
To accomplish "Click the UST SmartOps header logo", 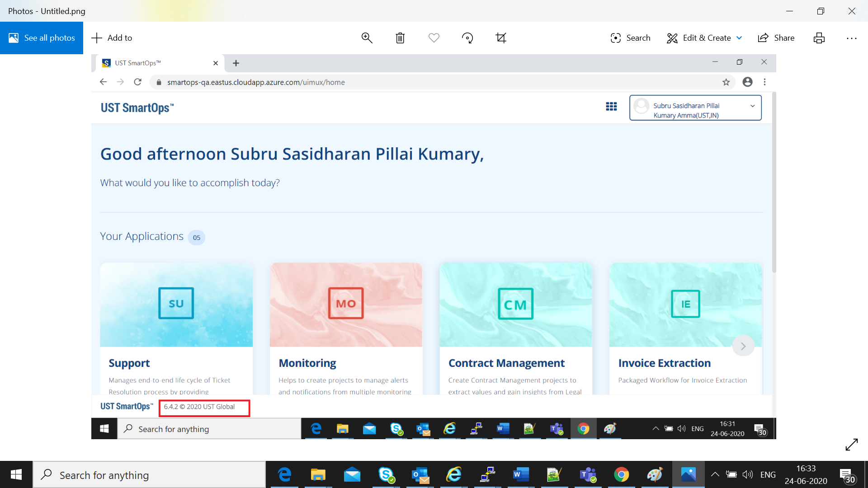I will click(137, 108).
